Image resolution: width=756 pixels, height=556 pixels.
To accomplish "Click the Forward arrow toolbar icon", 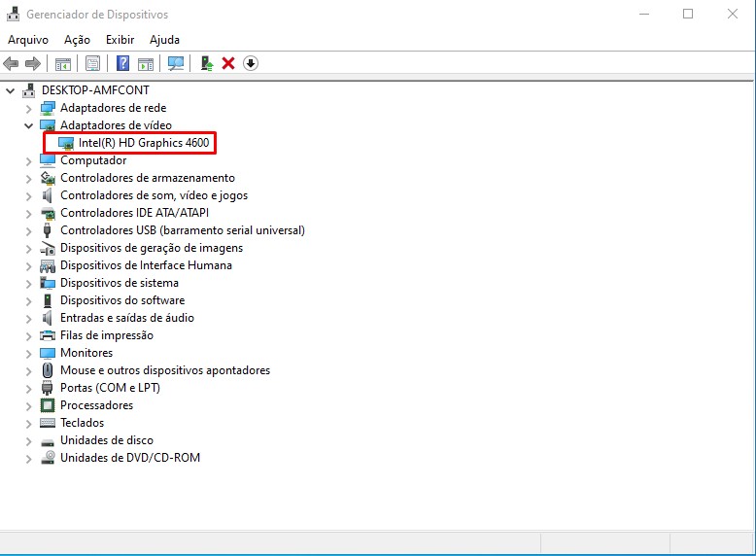I will (33, 63).
